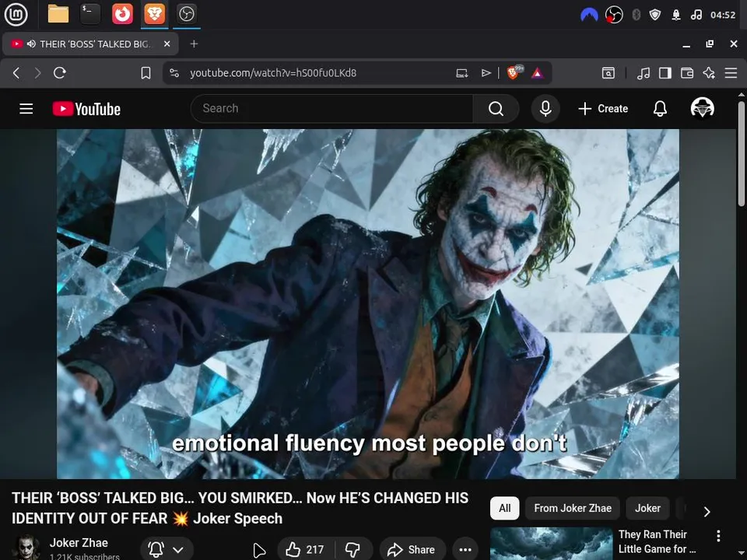Toggle the browser sidebar panel

665,73
